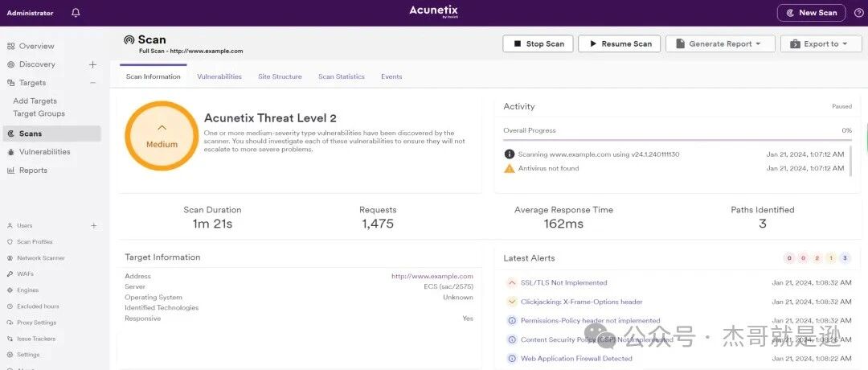Switch to the Vulnerabilities tab
The width and height of the screenshot is (868, 370).
(219, 76)
